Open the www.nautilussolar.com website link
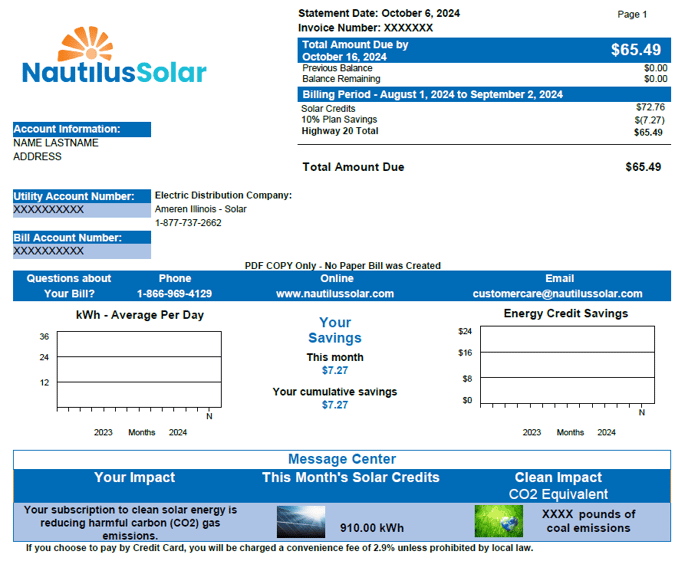 click(x=335, y=294)
